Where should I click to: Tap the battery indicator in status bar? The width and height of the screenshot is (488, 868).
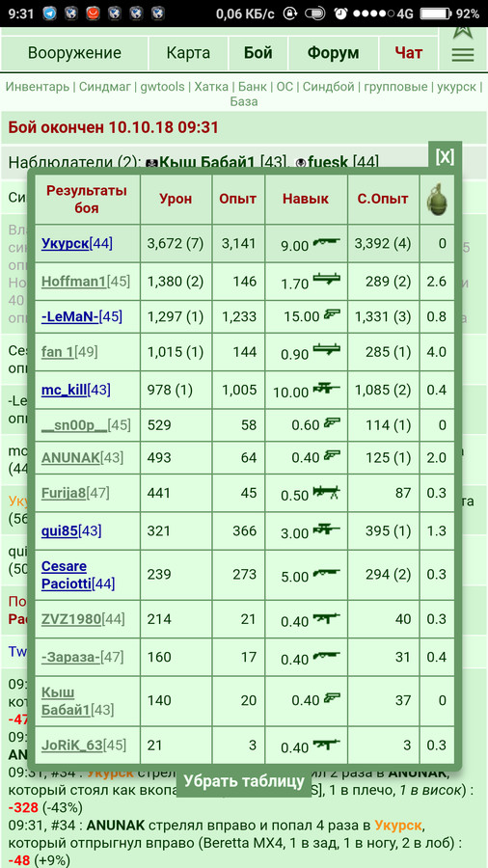pyautogui.click(x=437, y=14)
